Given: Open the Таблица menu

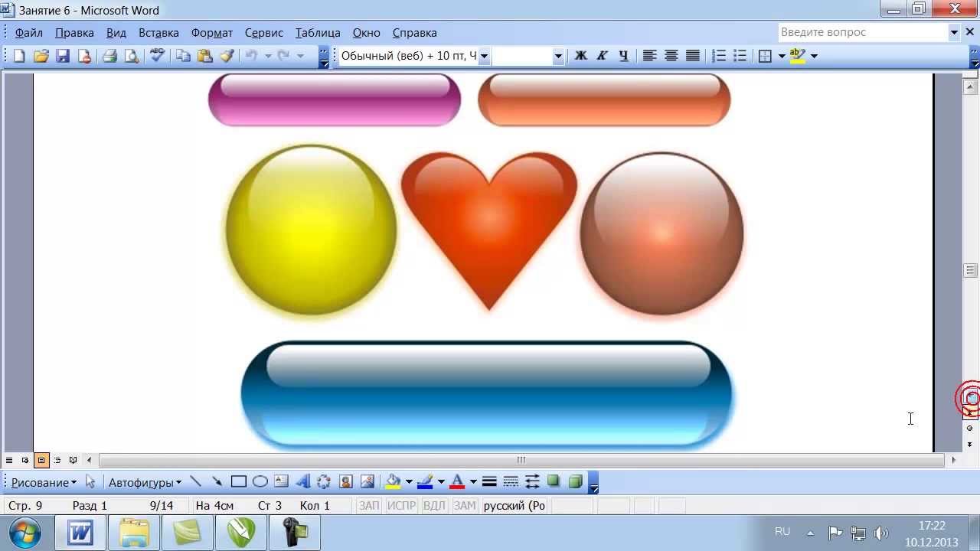Looking at the screenshot, I should click(318, 33).
